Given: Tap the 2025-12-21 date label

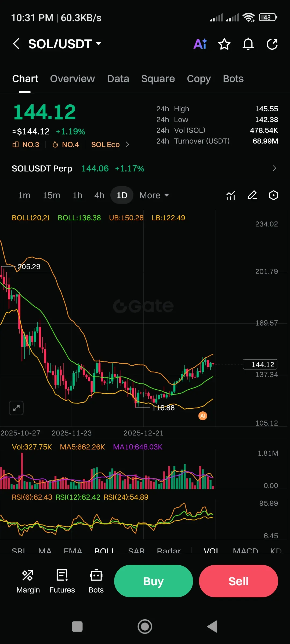Looking at the screenshot, I should point(143,433).
